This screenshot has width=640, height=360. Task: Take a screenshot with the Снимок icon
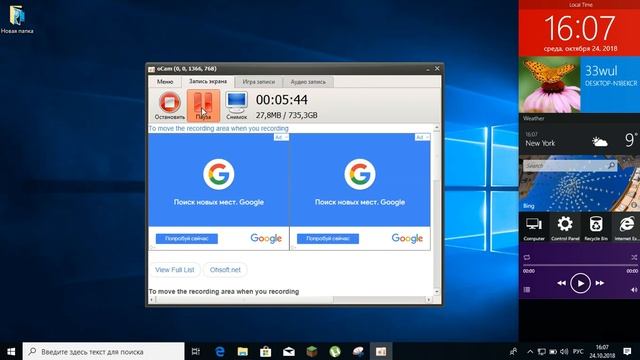click(x=237, y=106)
